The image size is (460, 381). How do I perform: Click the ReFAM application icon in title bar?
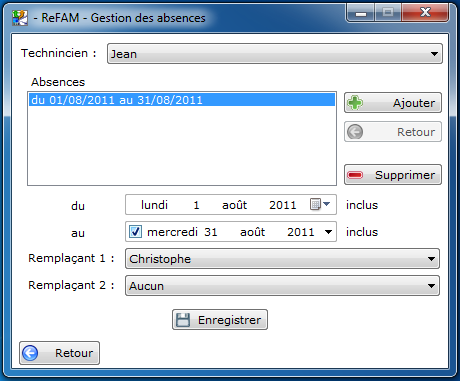pos(20,18)
